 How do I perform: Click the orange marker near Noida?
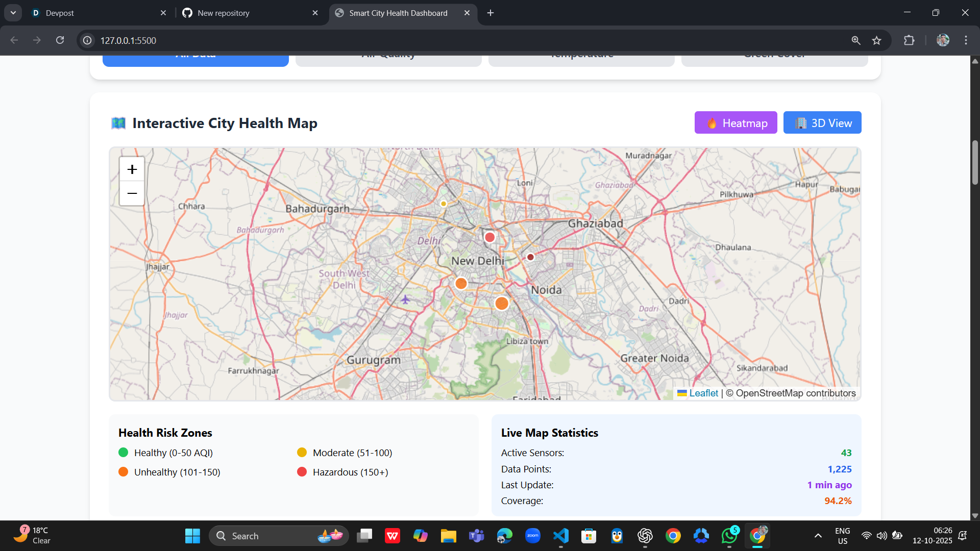(x=502, y=304)
